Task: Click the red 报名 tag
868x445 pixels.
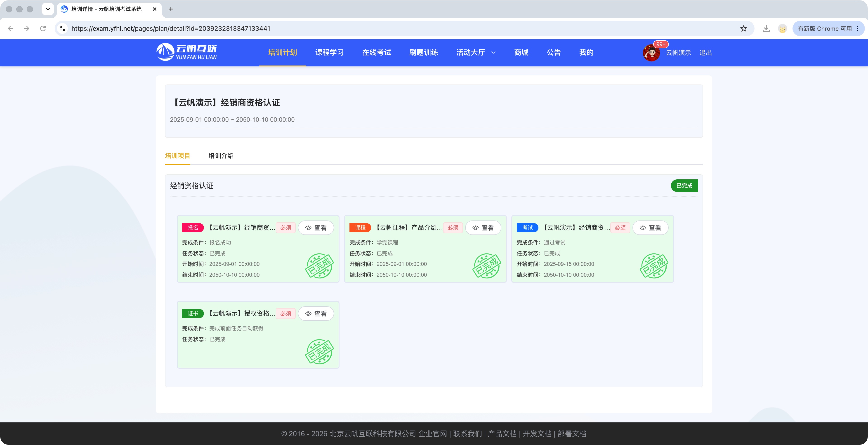Action: click(193, 228)
